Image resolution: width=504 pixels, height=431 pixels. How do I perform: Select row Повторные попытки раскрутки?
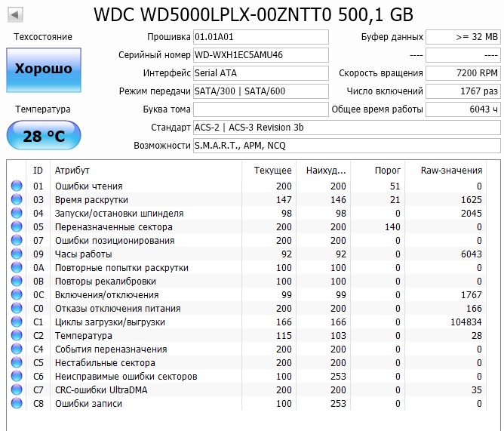246,267
